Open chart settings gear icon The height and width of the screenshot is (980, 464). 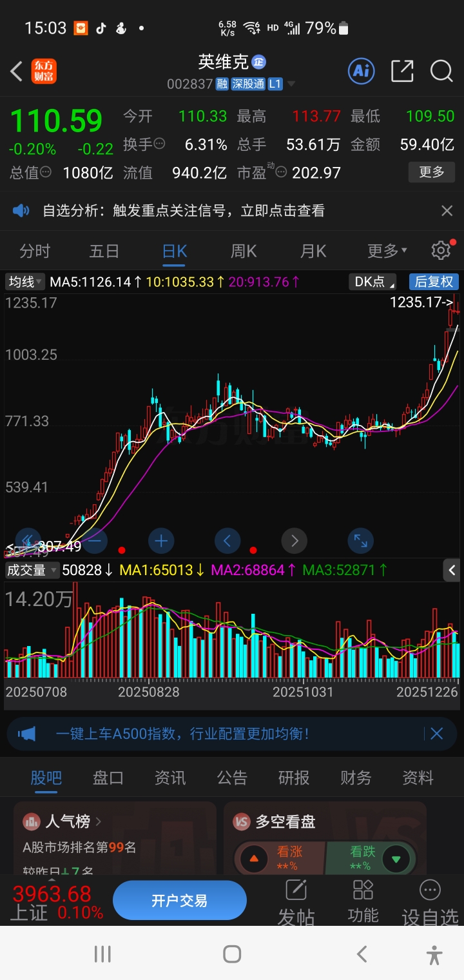(441, 250)
